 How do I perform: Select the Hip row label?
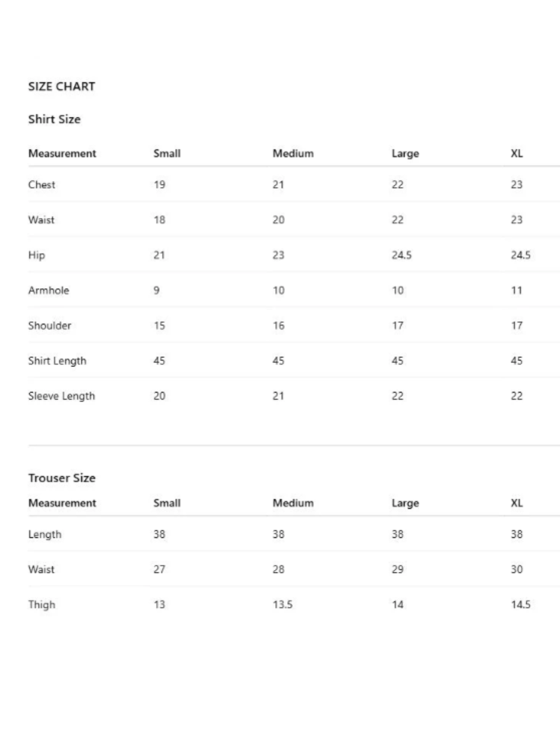36,255
